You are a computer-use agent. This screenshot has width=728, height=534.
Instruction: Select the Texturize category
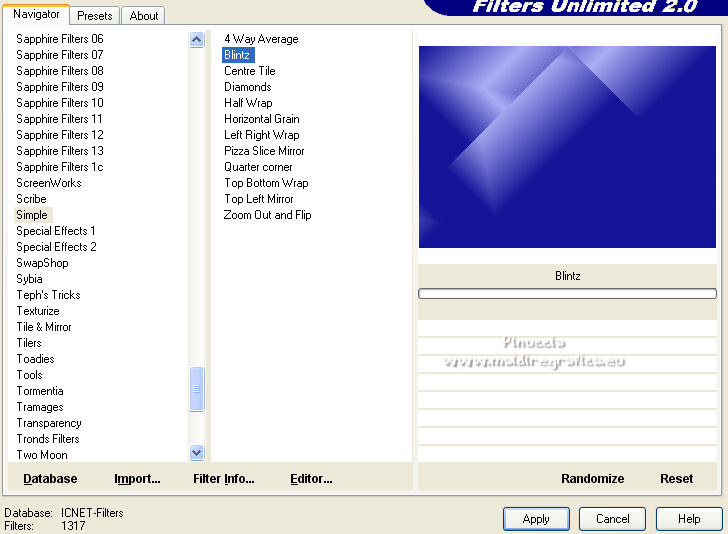(38, 311)
